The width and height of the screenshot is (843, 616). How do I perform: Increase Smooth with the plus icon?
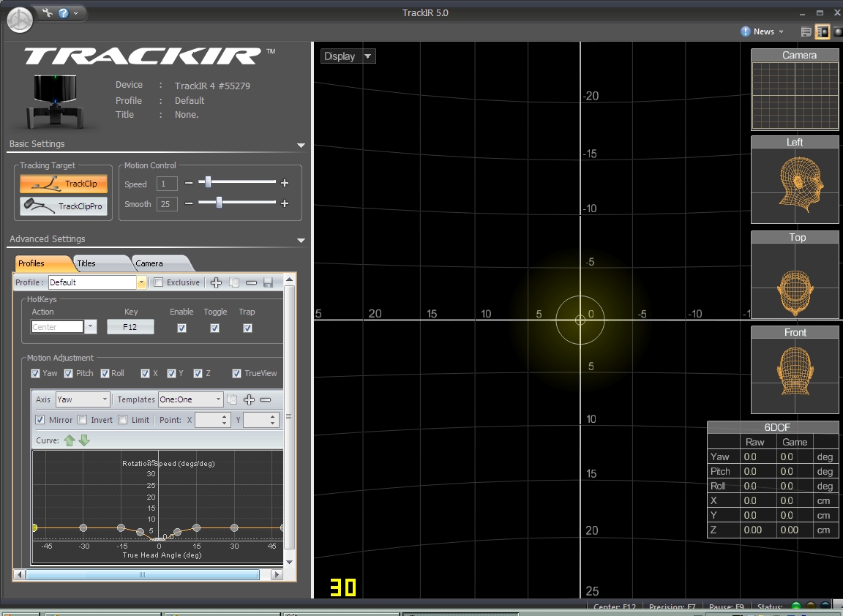pyautogui.click(x=285, y=203)
